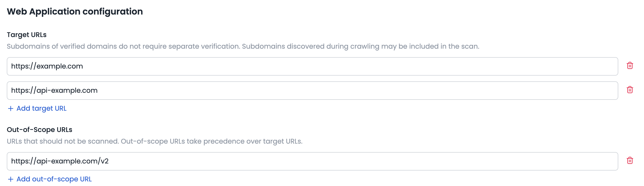The image size is (644, 186).
Task: Click the Add out-of-scope URL link
Action: pyautogui.click(x=54, y=179)
